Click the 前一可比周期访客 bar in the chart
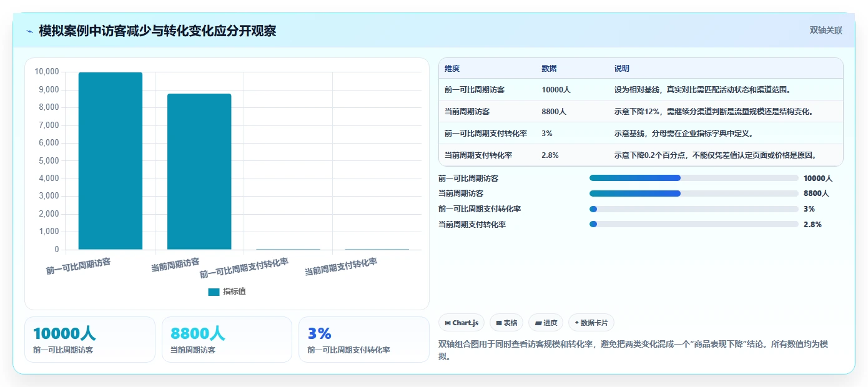Screen dimensions: 868x387 coord(111,161)
